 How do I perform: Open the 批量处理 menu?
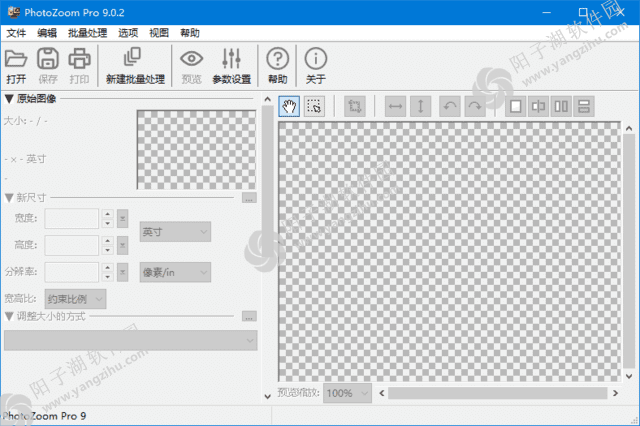point(87,33)
